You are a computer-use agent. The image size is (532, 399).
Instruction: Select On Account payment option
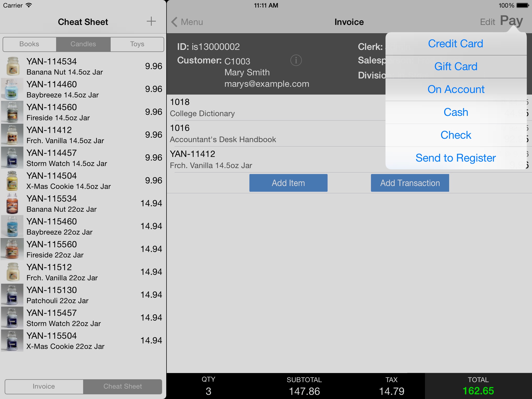456,89
